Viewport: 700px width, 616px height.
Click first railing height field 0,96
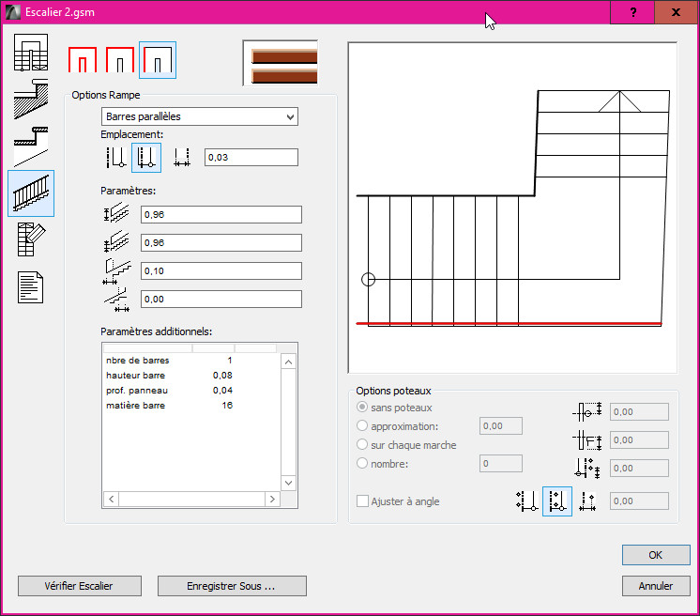221,214
